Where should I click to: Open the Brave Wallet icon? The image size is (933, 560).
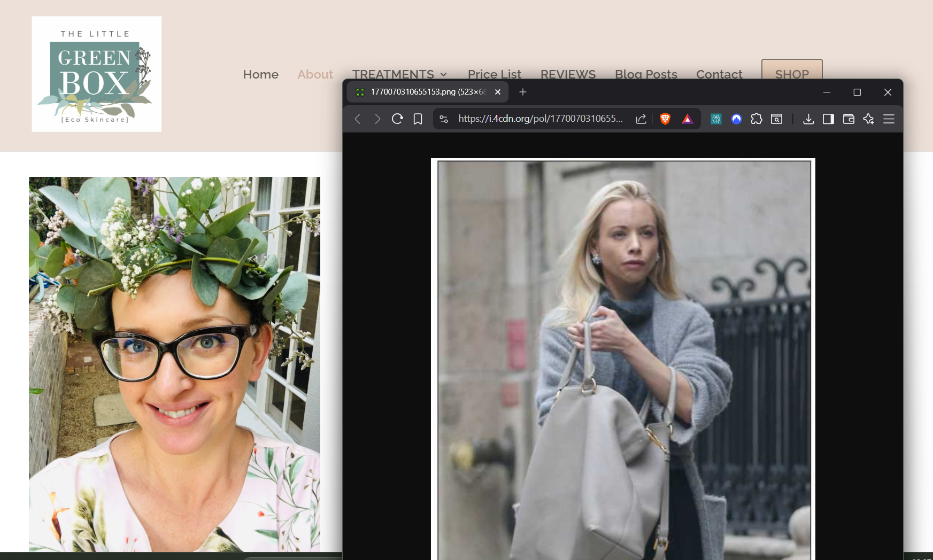coord(849,119)
